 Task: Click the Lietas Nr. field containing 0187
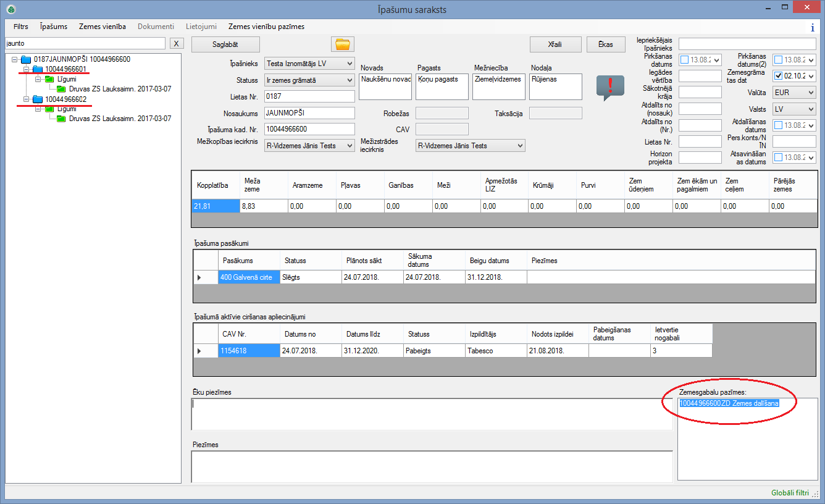pos(309,96)
